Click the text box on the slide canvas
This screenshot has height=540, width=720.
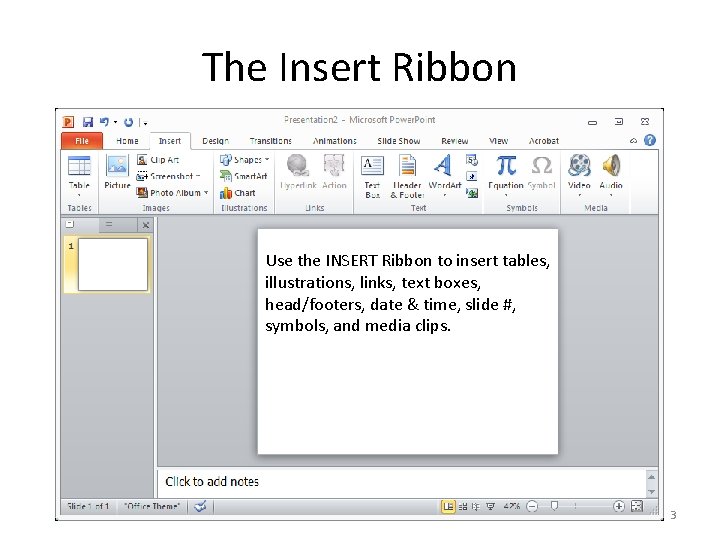click(x=407, y=293)
